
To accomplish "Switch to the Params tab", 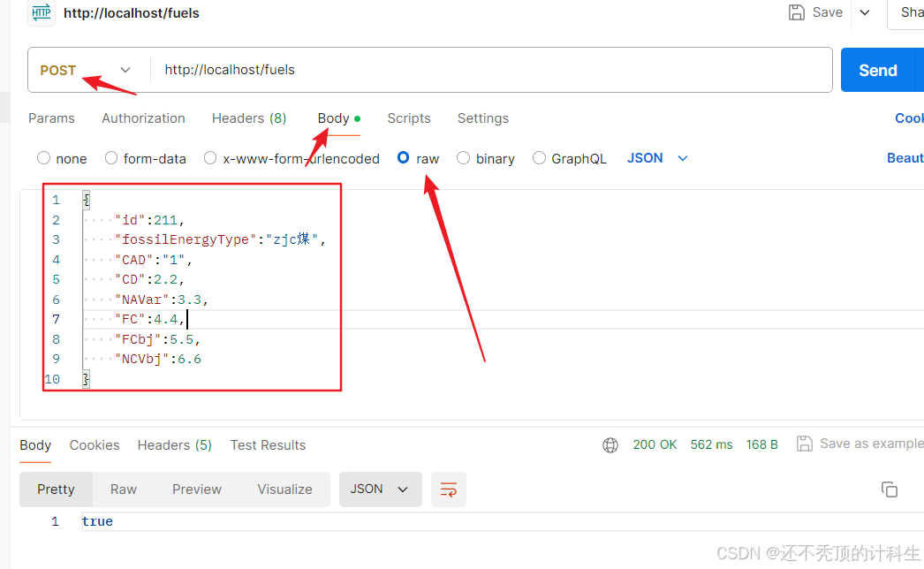I will tap(52, 118).
